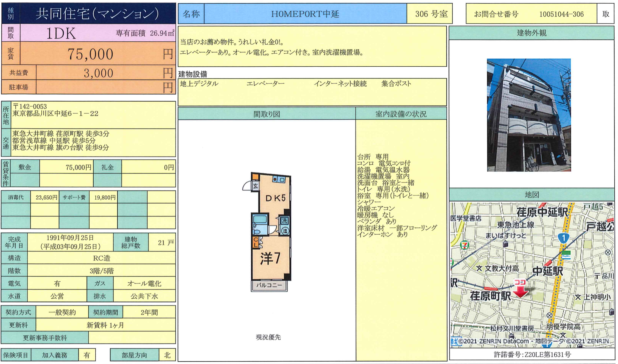Click the 洋室床材 一部フローリング line
Viewport: 618px width, 364px height.
(x=397, y=228)
